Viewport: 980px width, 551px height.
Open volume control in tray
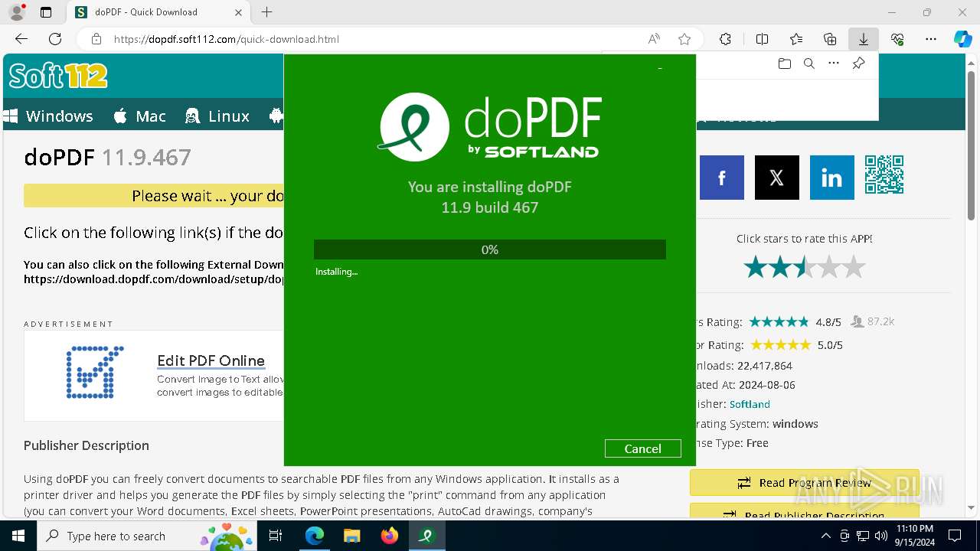880,536
